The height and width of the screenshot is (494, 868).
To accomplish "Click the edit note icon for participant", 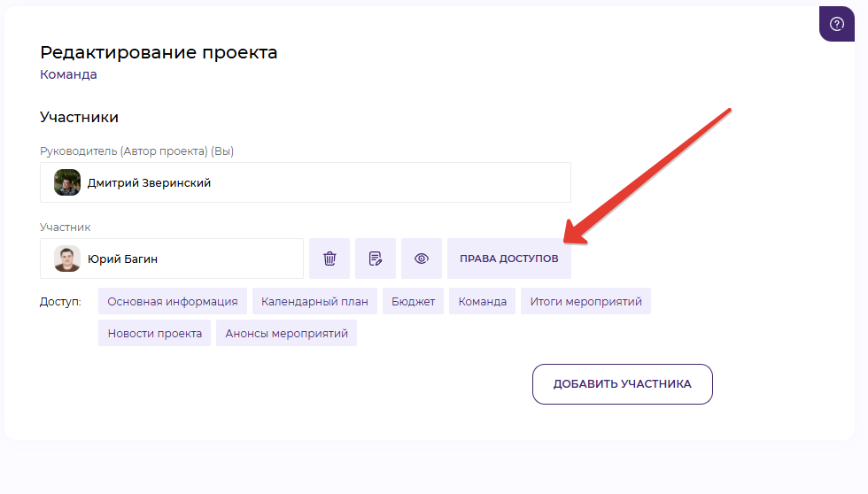I will pyautogui.click(x=376, y=259).
